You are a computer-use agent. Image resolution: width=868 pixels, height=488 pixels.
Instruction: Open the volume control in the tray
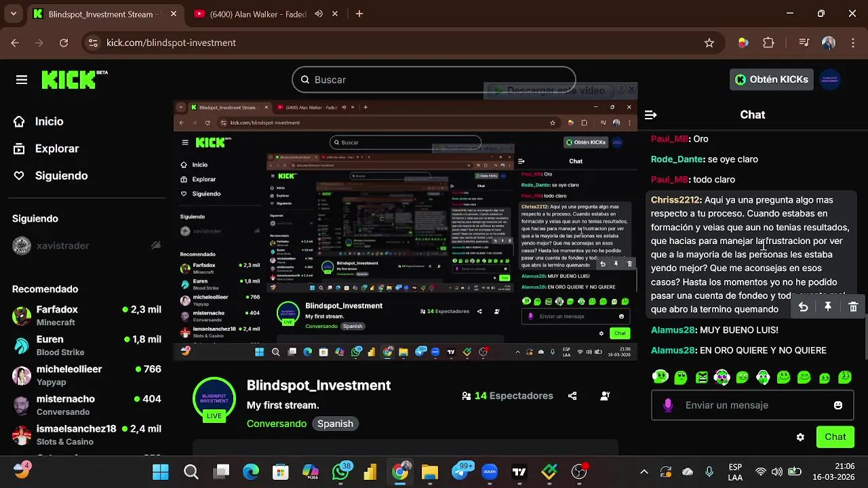(x=777, y=472)
